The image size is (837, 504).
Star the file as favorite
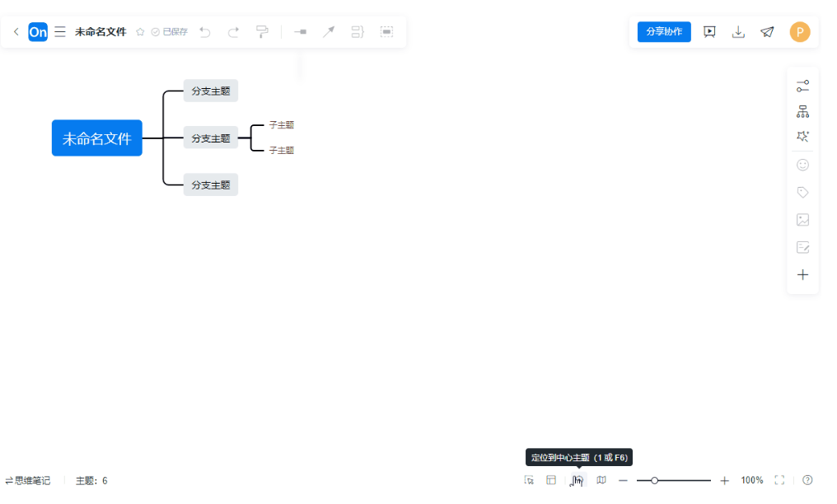click(140, 31)
